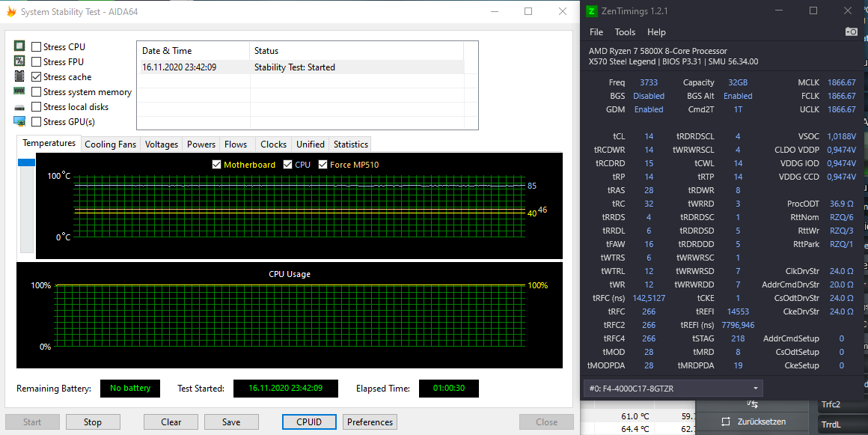
Task: Click the Date & Time column header
Action: pos(192,50)
